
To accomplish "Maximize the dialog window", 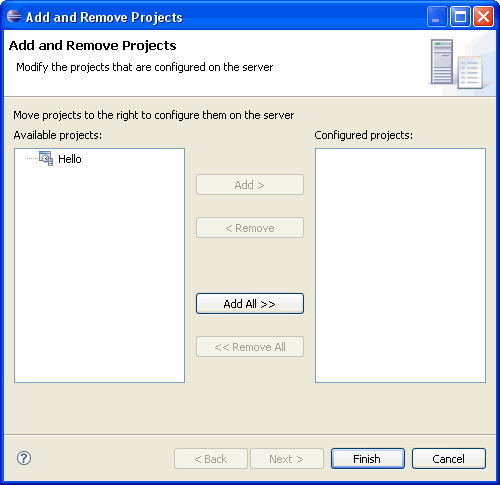I will point(460,16).
